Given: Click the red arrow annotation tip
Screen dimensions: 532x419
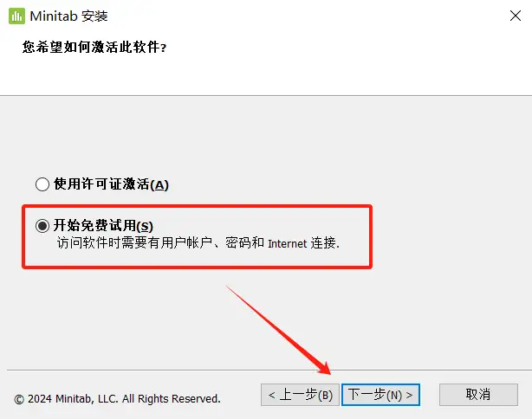Looking at the screenshot, I should 328,372.
